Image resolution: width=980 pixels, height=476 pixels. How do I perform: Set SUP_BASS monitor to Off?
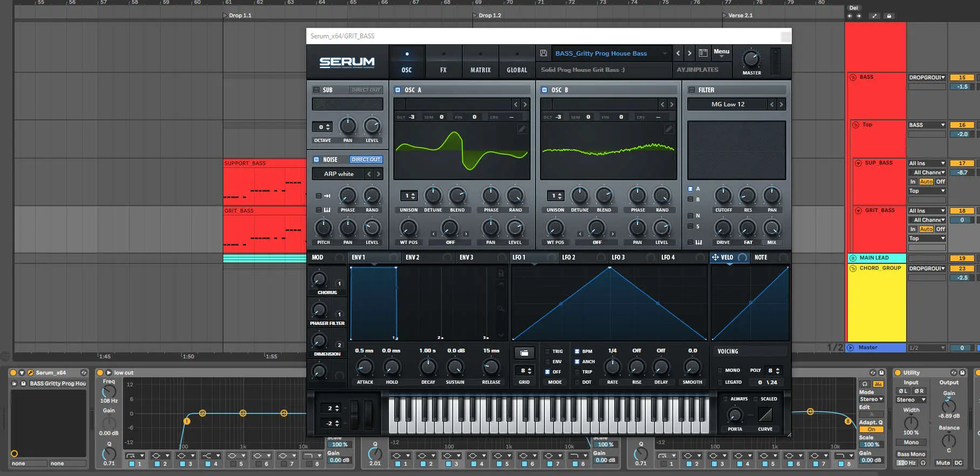point(940,182)
